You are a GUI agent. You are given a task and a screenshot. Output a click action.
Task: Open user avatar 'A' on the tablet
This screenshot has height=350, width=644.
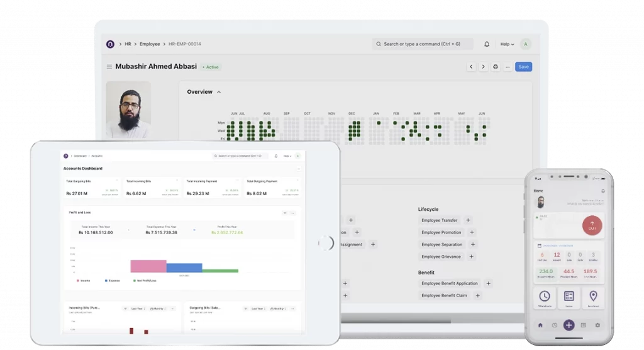click(297, 156)
